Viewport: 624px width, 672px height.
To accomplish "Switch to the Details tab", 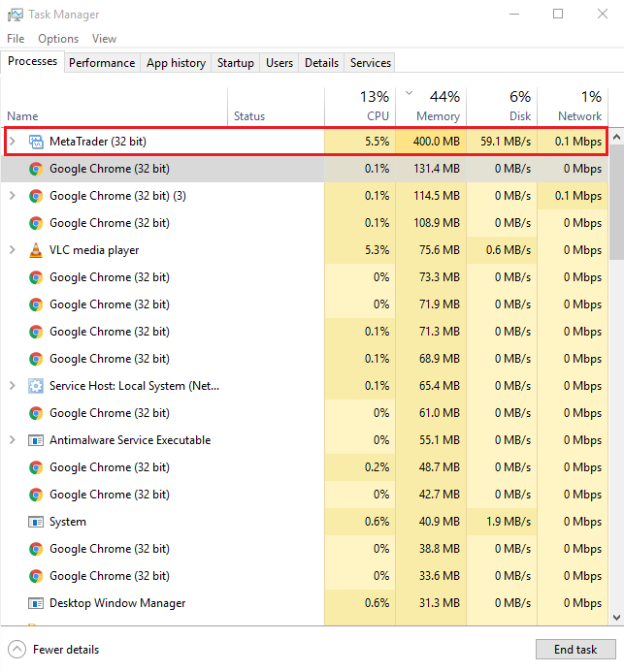I will pos(321,63).
